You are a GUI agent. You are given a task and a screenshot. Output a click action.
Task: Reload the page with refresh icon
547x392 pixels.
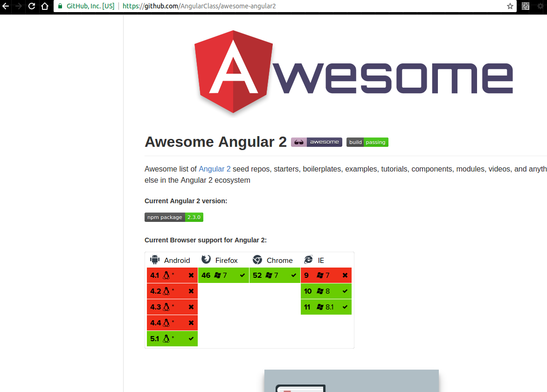click(x=32, y=6)
